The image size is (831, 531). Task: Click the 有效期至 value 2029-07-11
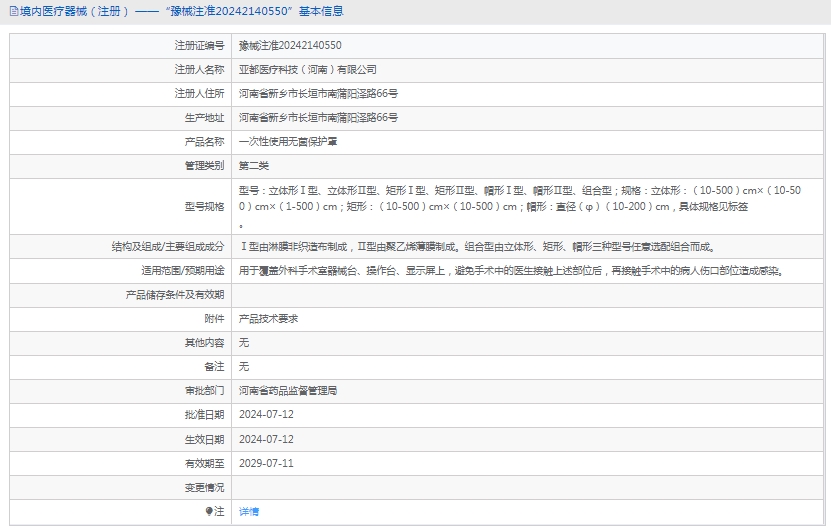[x=266, y=463]
